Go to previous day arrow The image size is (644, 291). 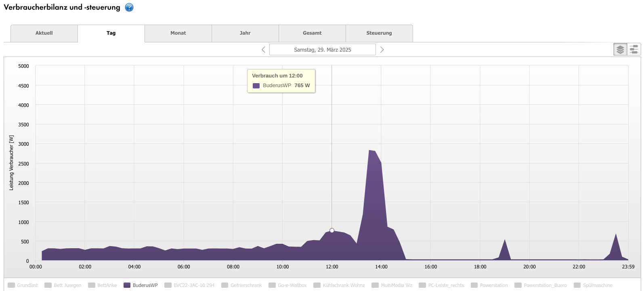263,50
